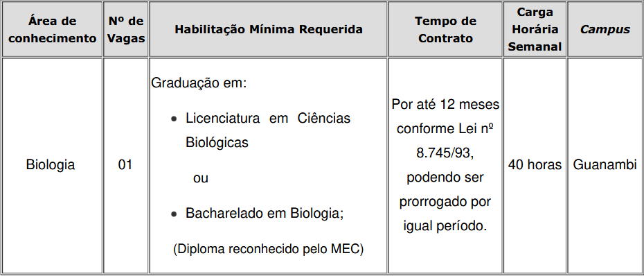Click '(Diploma reconhecido pelo MEC)' note
The image size is (644, 276).
(268, 249)
